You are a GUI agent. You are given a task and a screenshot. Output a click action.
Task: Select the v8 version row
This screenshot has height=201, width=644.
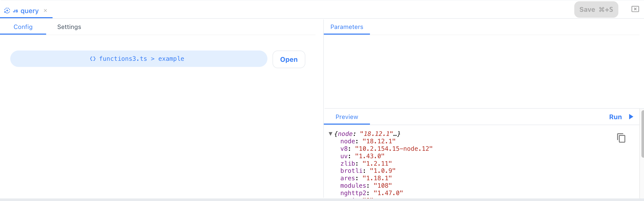386,149
